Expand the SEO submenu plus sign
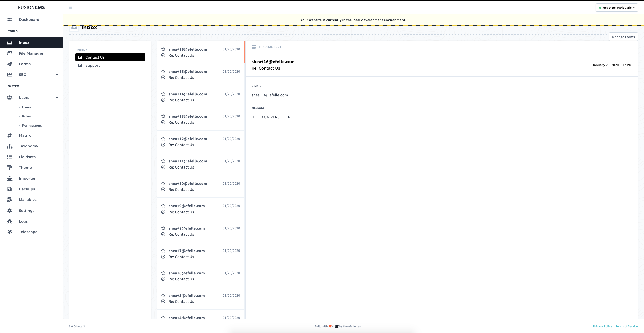 tap(57, 75)
